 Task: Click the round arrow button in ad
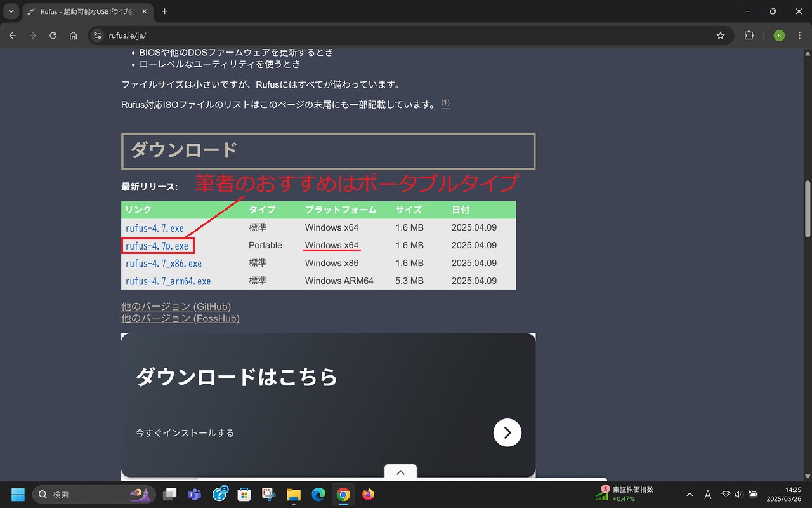[x=507, y=432]
